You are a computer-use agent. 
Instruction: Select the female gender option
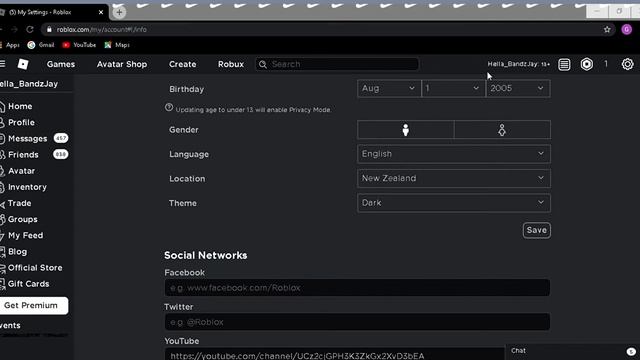pos(502,130)
